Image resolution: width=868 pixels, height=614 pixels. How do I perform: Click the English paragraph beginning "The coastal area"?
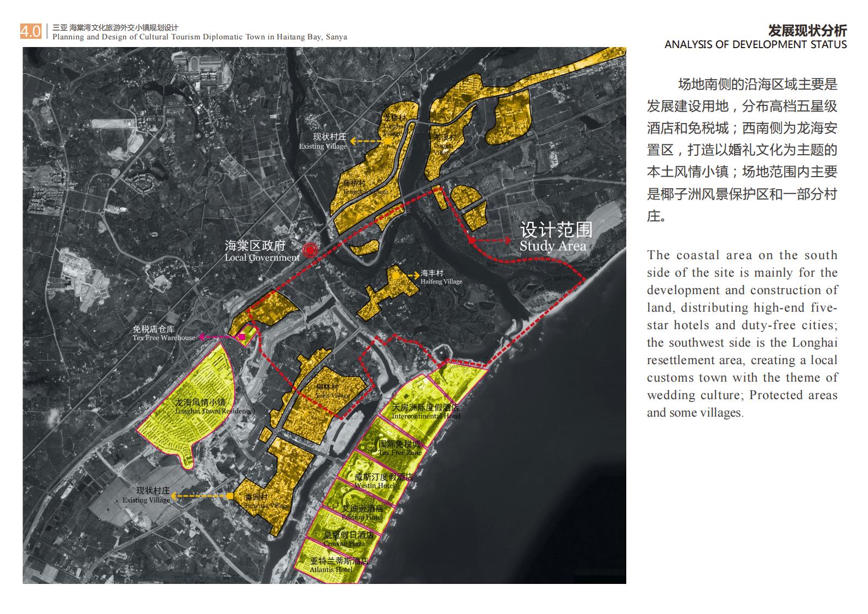coord(742,334)
